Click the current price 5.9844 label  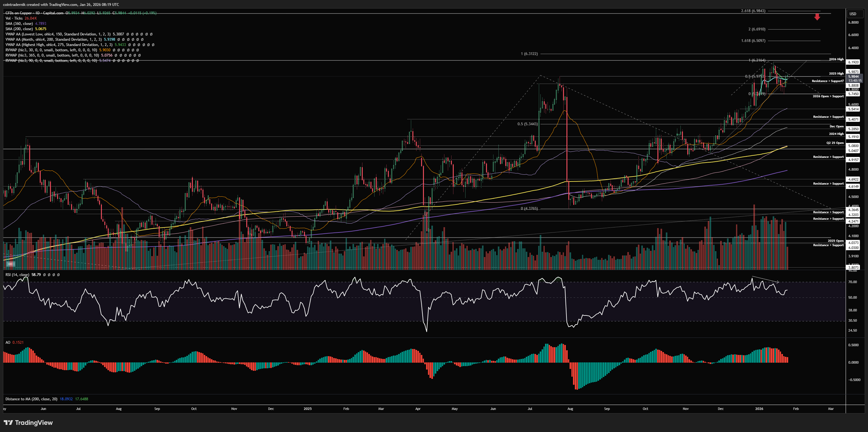853,76
